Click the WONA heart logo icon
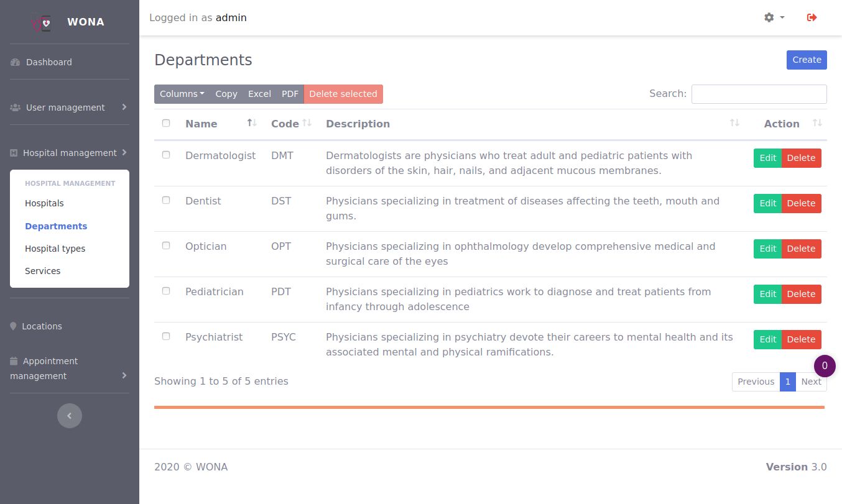 pyautogui.click(x=42, y=22)
